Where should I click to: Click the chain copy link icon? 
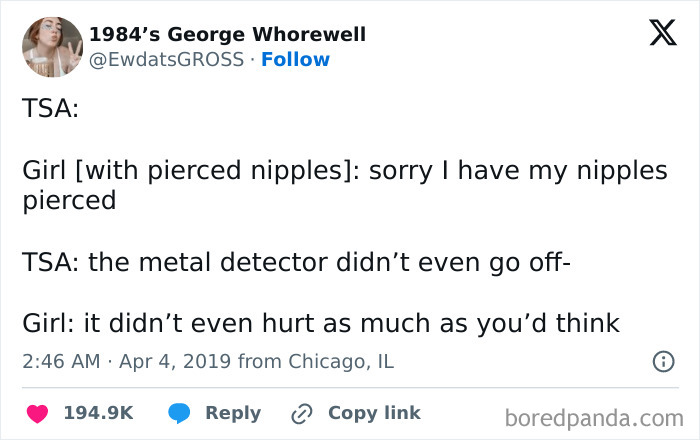pos(301,413)
